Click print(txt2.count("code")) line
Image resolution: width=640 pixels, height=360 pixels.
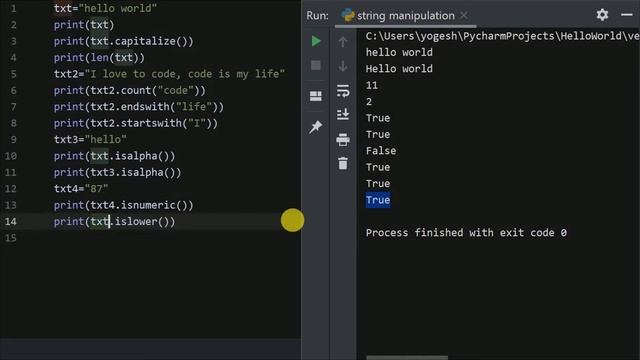pyautogui.click(x=130, y=90)
